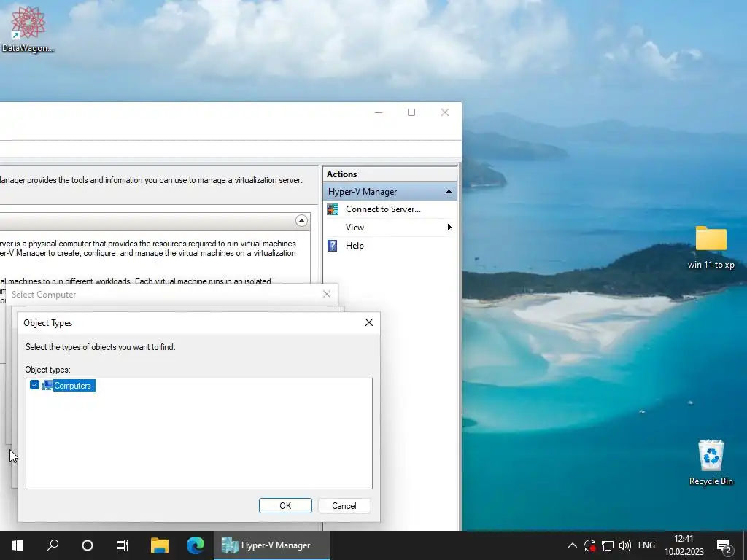
Task: Click the Connect to Server icon
Action: pyautogui.click(x=333, y=209)
